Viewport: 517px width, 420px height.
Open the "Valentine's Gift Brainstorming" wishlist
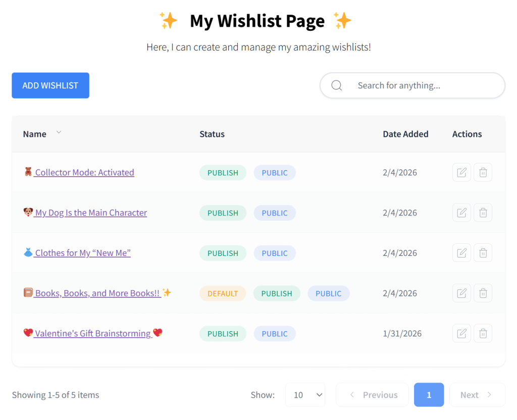[x=93, y=334]
